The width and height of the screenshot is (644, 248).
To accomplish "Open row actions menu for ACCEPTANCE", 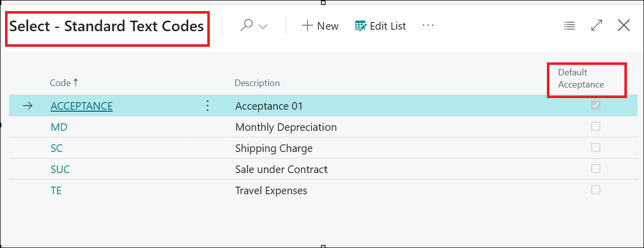I will point(207,106).
